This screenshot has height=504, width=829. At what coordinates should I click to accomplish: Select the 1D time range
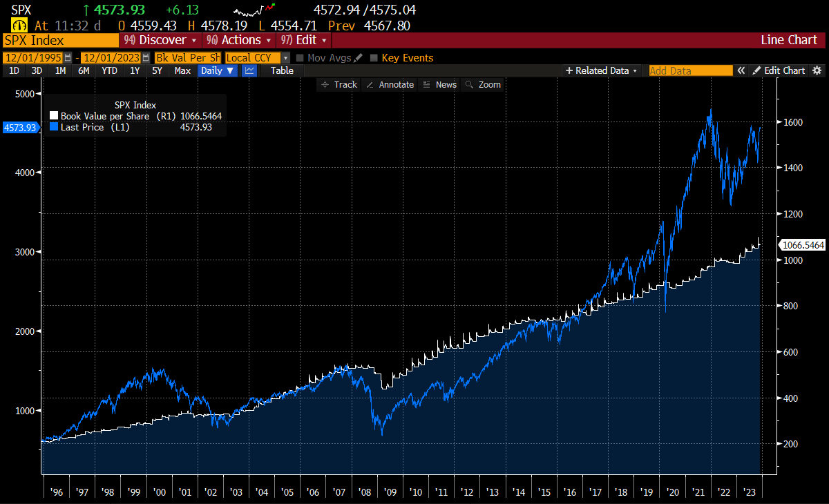click(x=14, y=70)
